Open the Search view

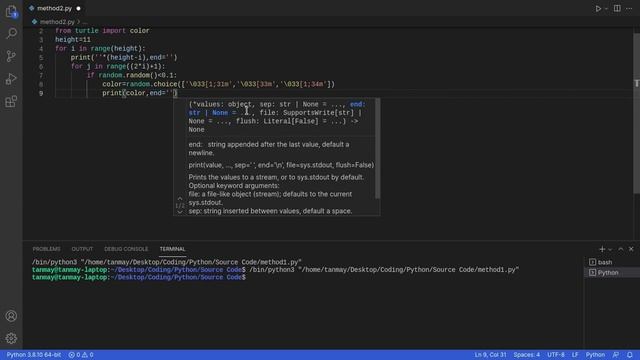[x=11, y=33]
